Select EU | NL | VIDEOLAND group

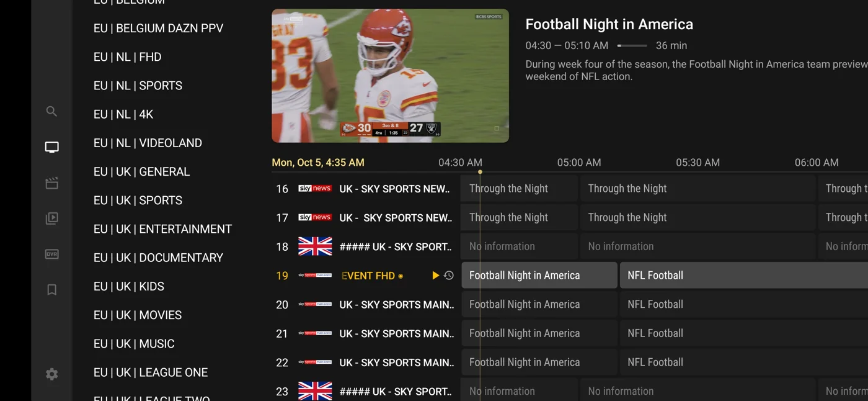148,143
